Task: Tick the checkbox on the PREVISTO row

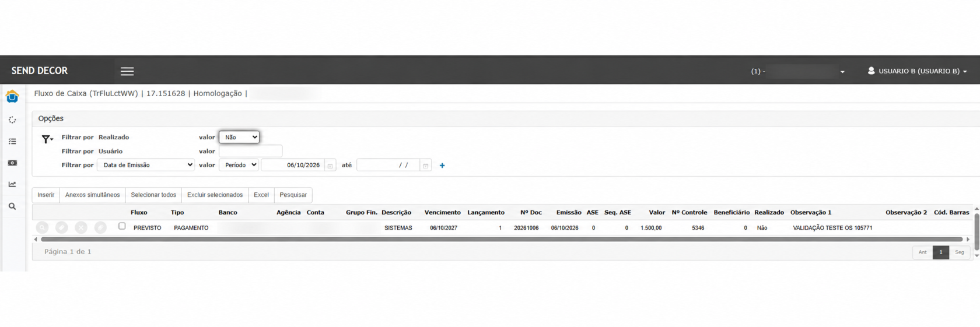Action: [122, 226]
